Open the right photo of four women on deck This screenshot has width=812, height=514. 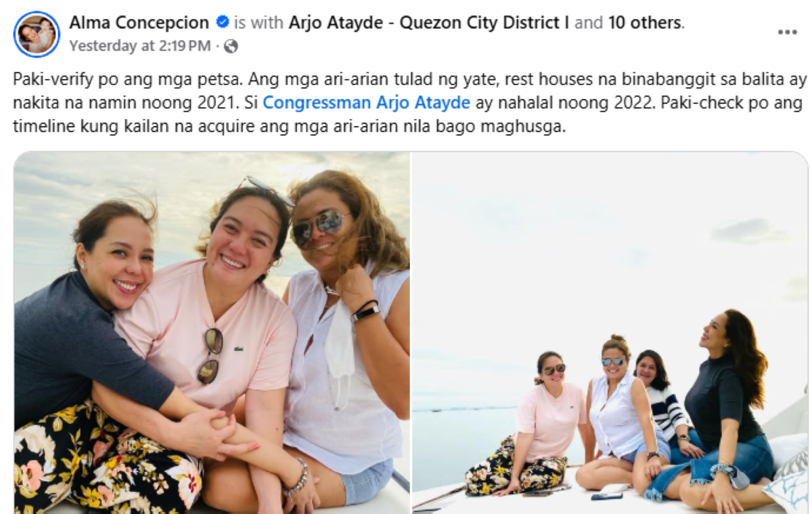click(x=610, y=331)
